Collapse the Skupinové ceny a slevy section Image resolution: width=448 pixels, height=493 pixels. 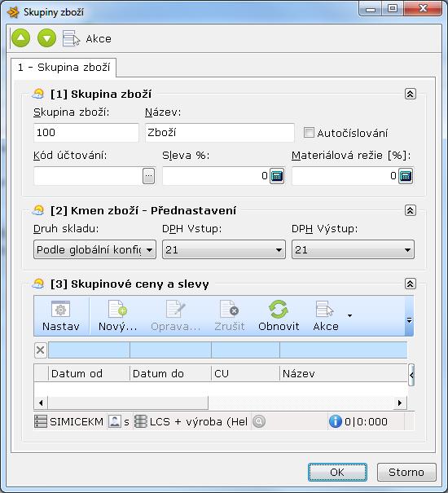click(x=411, y=284)
